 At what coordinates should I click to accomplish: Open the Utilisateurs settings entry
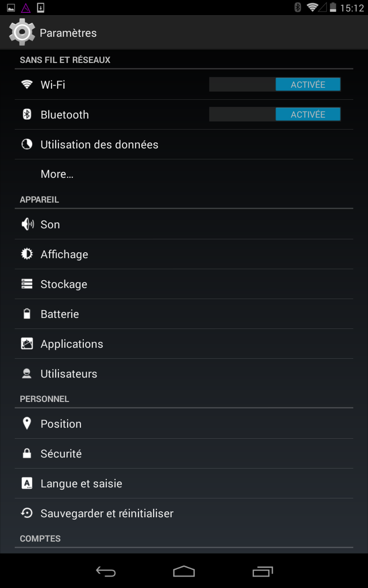(184, 373)
